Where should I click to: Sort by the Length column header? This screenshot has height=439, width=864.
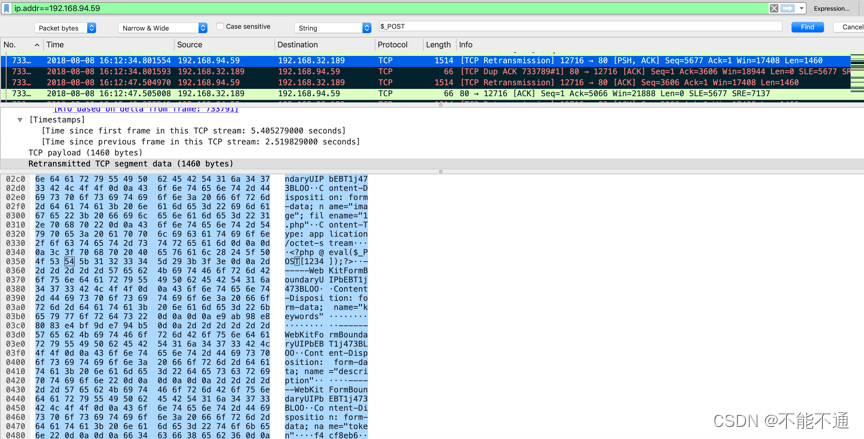pyautogui.click(x=439, y=45)
